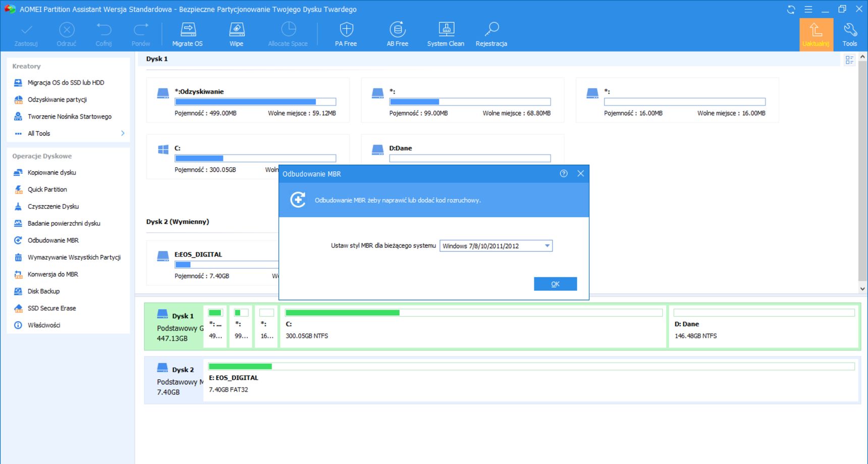
Task: Open help in Odbudowanie MBR dialog
Action: [564, 174]
